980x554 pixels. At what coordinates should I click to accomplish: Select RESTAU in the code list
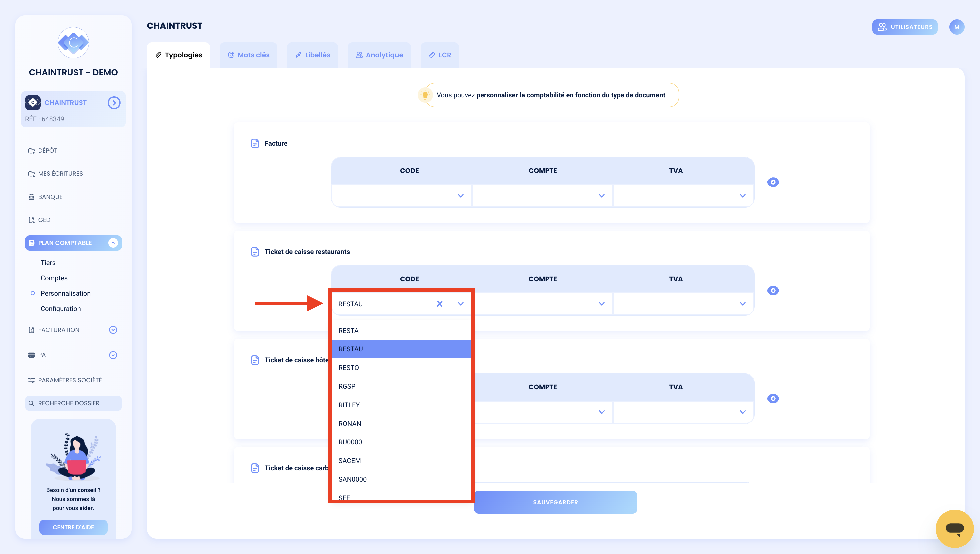(401, 349)
